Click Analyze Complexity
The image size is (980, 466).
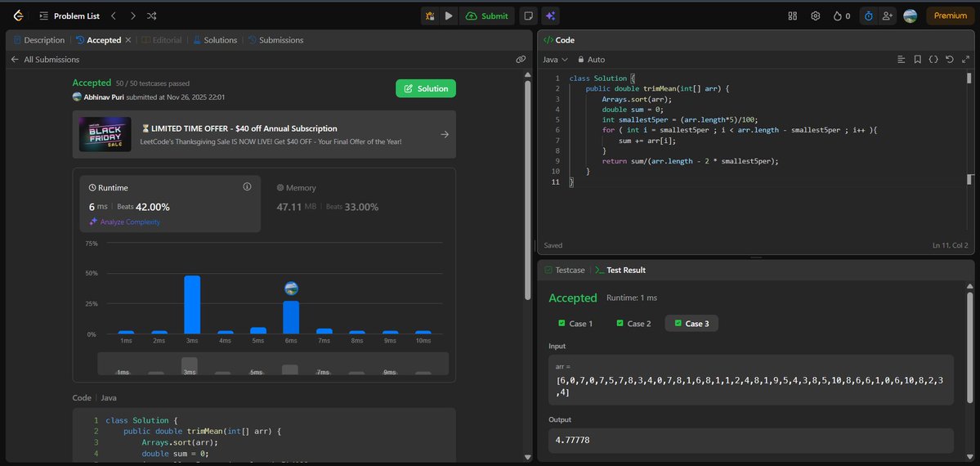click(124, 222)
